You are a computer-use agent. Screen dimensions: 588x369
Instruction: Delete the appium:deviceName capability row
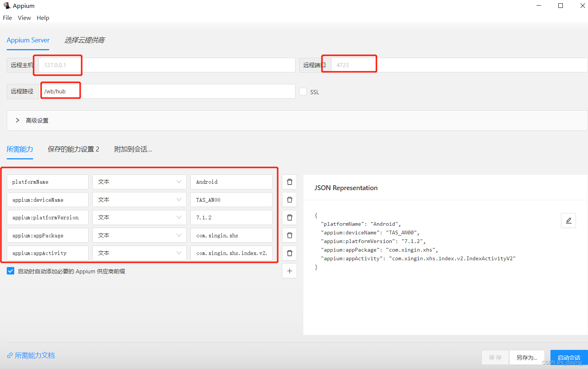[x=289, y=200]
